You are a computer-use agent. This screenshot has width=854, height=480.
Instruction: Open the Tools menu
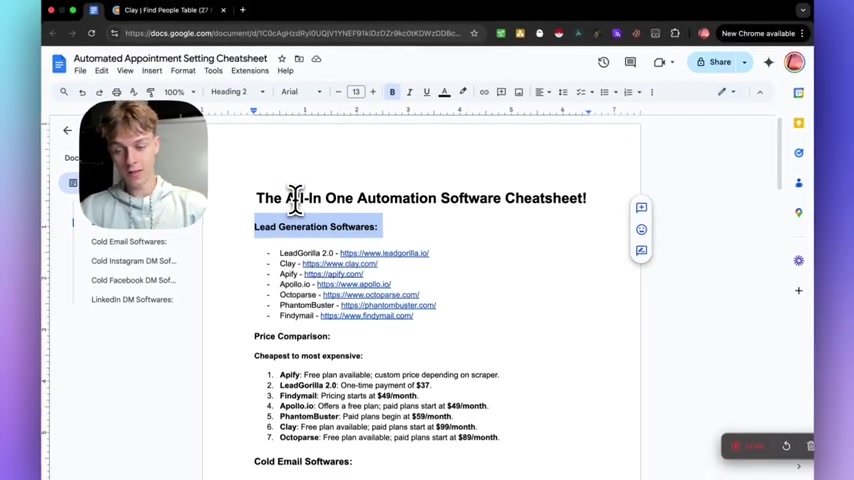[213, 71]
